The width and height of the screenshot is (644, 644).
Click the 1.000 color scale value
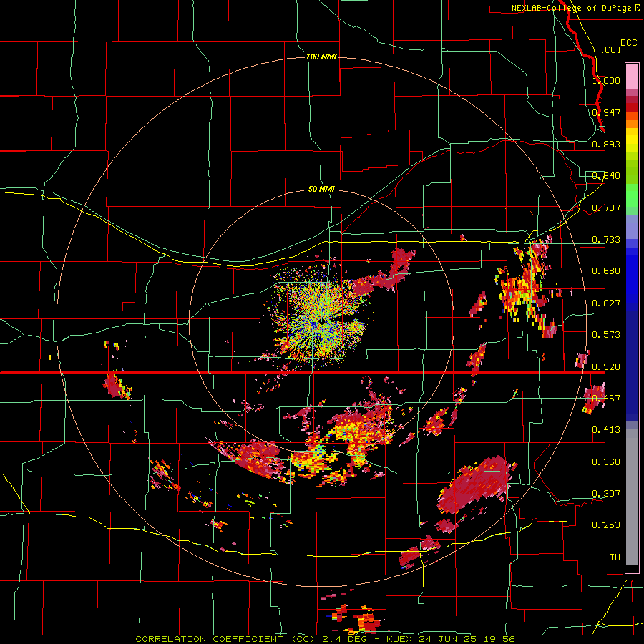point(606,80)
